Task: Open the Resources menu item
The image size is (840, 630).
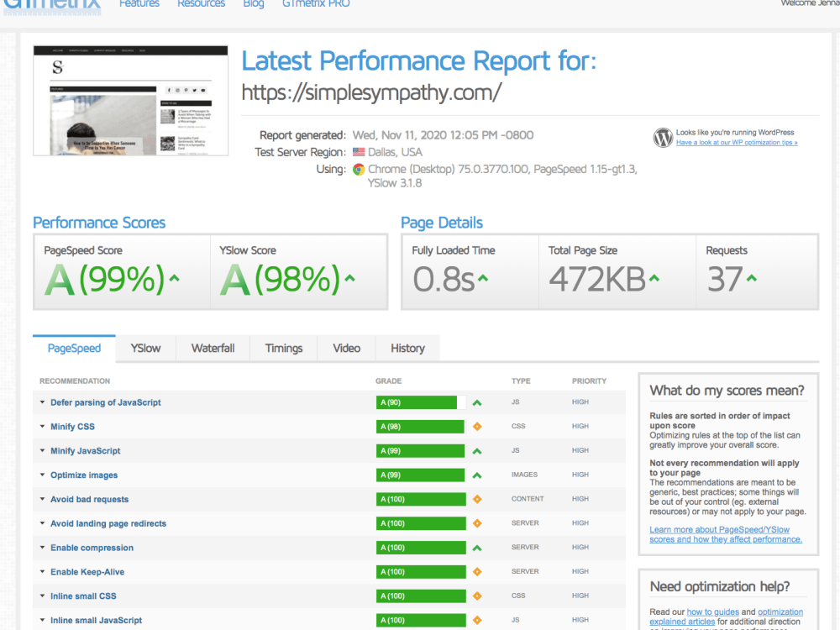Action: point(201,3)
